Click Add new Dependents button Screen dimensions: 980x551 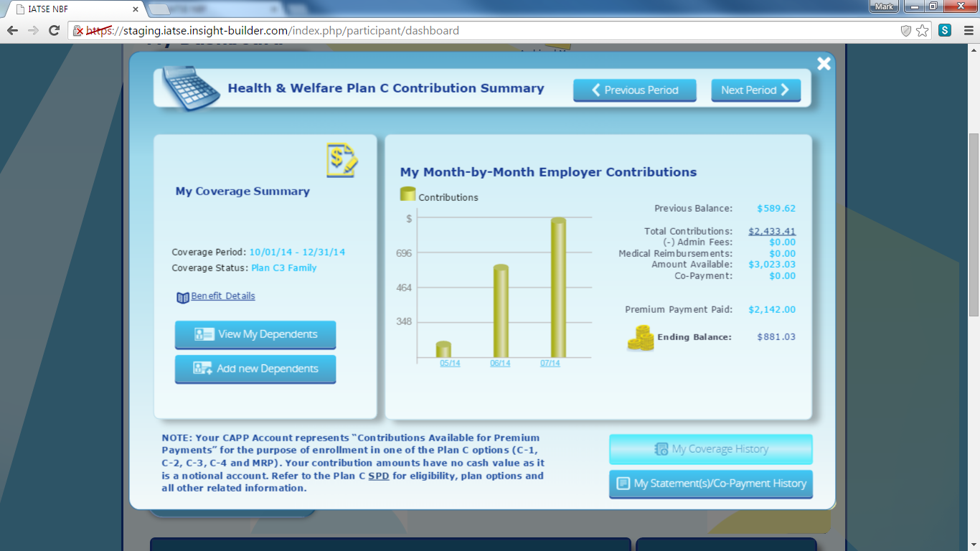[255, 369]
